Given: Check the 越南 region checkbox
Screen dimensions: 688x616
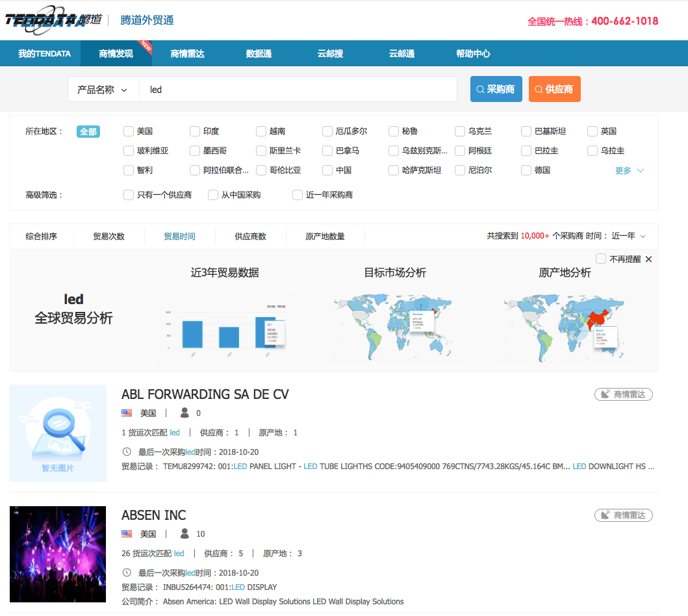Looking at the screenshot, I should click(261, 131).
